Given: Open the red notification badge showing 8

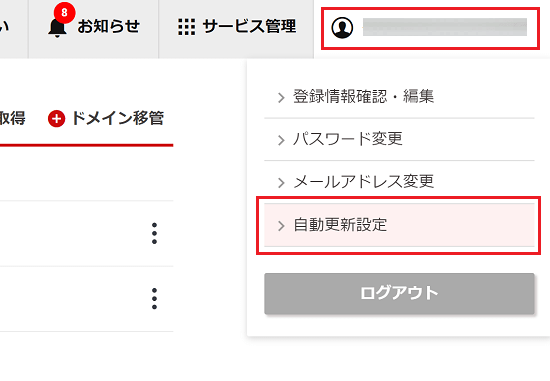Looking at the screenshot, I should coord(64,13).
